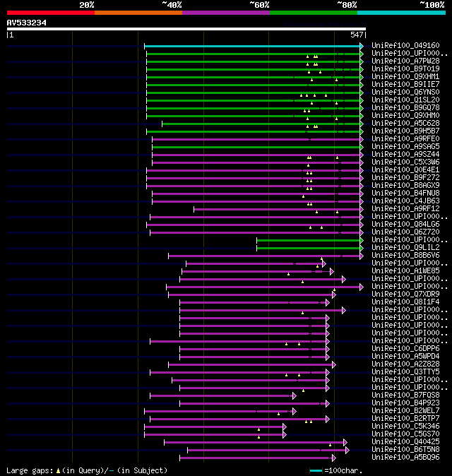Viewport: 452px width, 476px height.
Task: Click the UniRef100_A9RFE0 label
Action: click(x=405, y=138)
